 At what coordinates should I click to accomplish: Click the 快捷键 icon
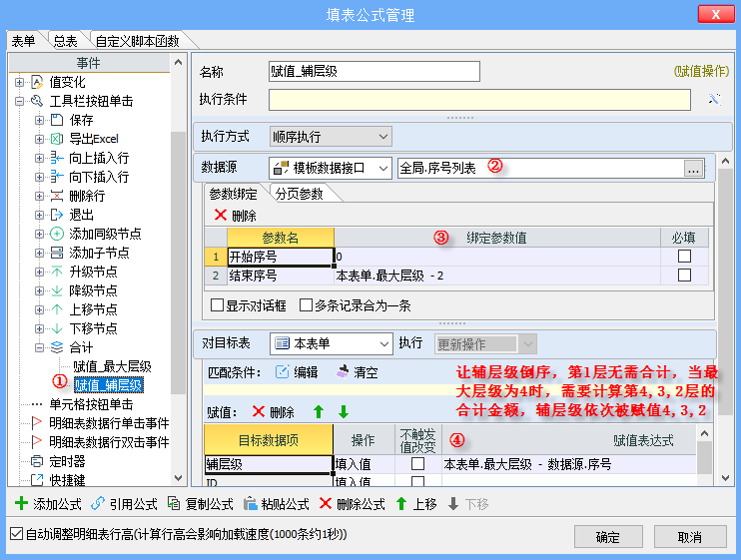point(36,480)
